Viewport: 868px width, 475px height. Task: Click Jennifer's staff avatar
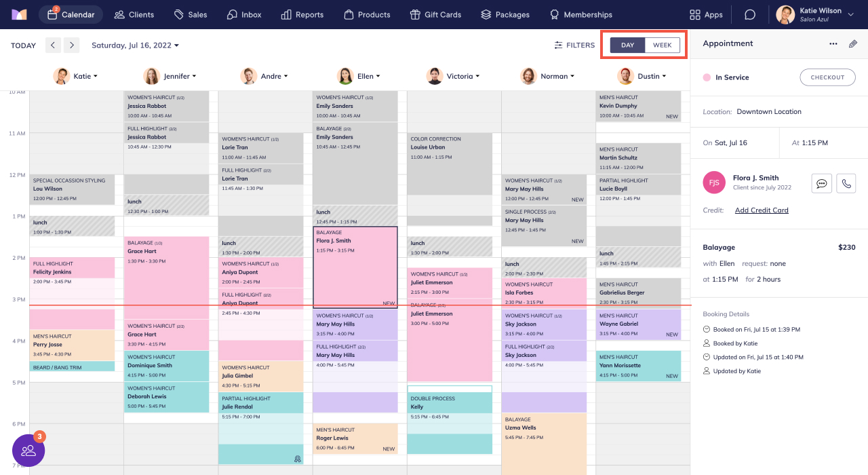point(152,76)
